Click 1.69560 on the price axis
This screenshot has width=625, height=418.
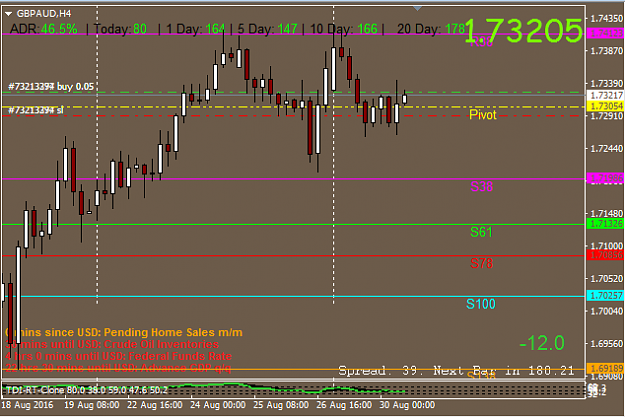(x=606, y=343)
